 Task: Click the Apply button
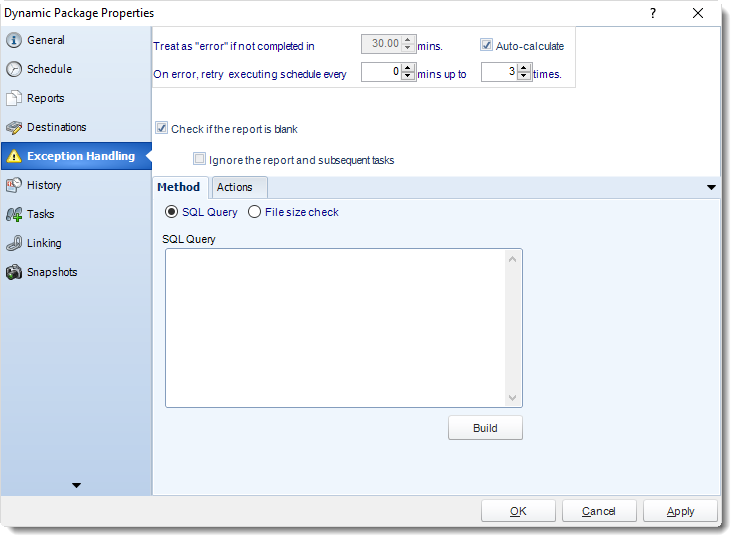click(x=680, y=511)
